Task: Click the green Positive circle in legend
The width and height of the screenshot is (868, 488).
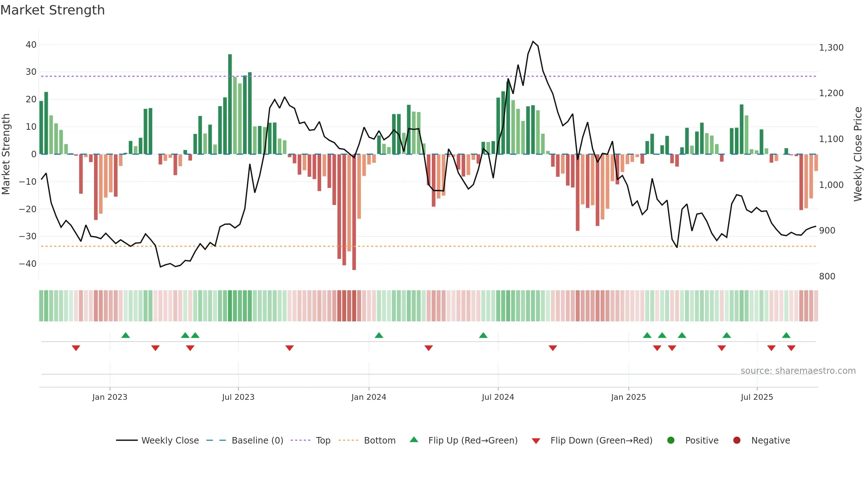Action: point(671,440)
